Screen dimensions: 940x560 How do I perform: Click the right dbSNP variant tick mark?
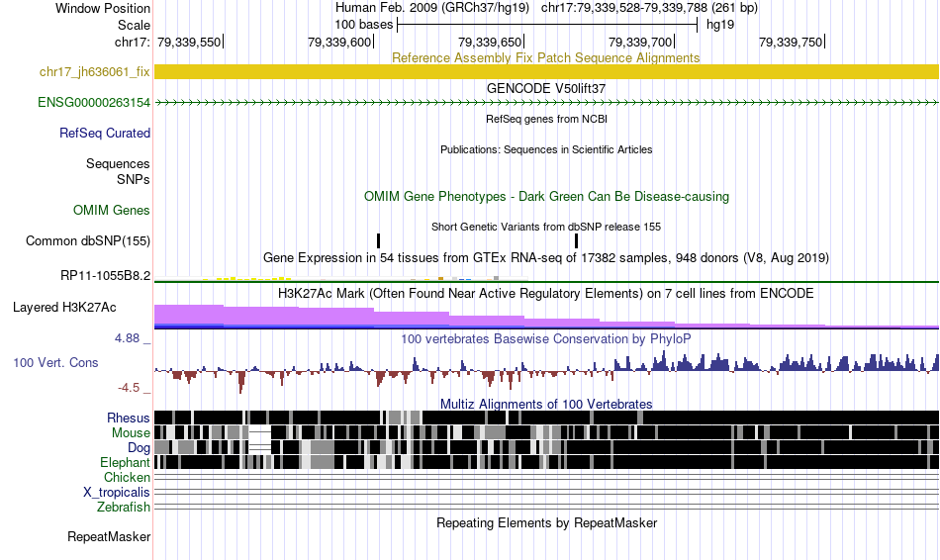tap(576, 241)
